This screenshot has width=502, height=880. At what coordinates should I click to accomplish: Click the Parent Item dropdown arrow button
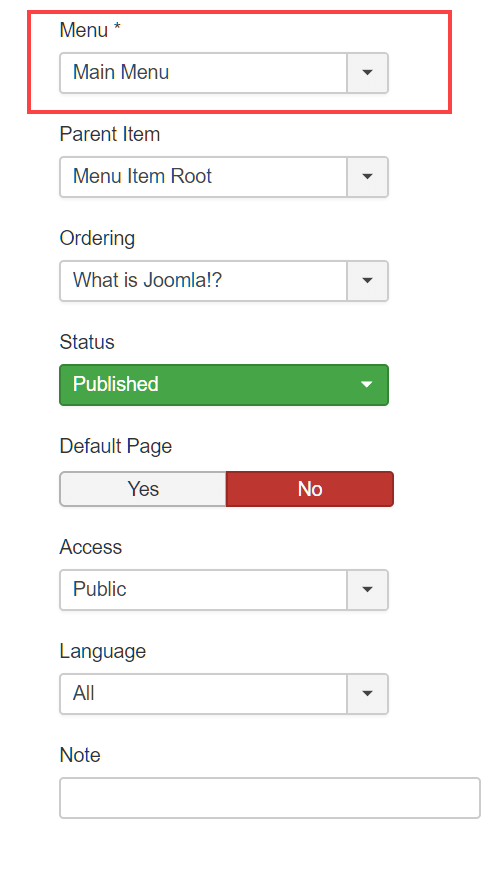(367, 177)
